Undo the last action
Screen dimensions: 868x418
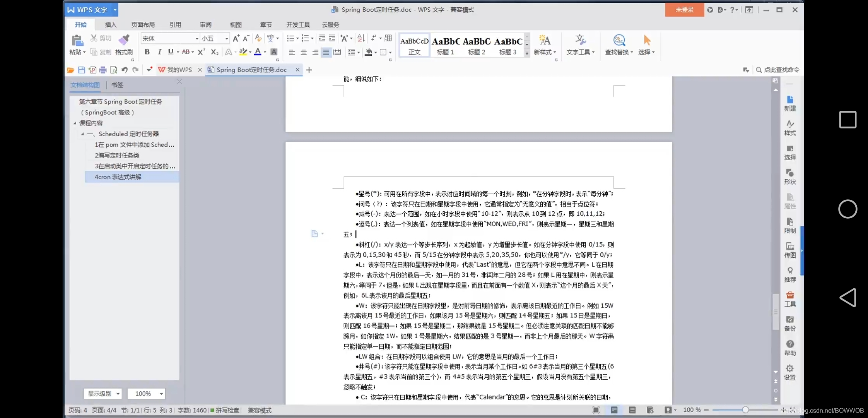pyautogui.click(x=125, y=70)
